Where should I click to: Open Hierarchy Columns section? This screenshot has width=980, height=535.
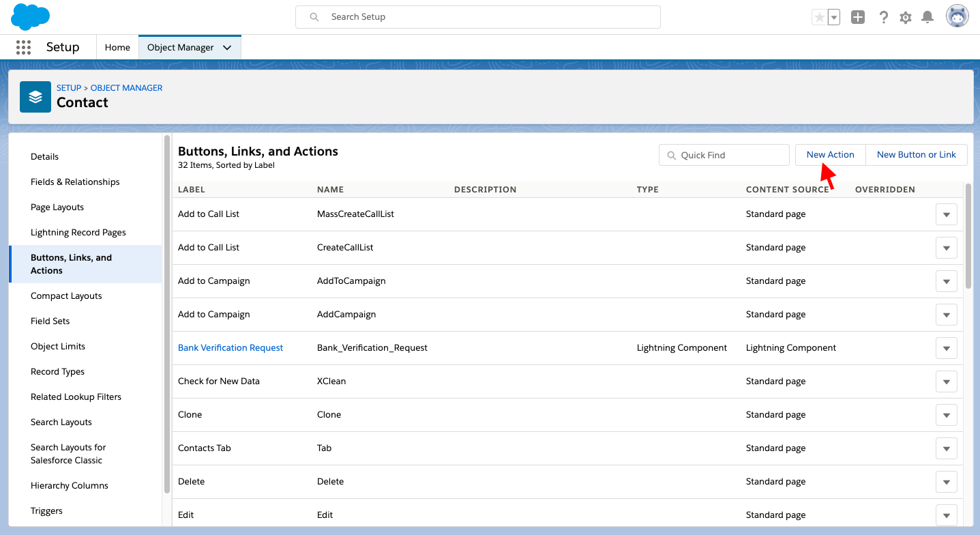click(70, 486)
